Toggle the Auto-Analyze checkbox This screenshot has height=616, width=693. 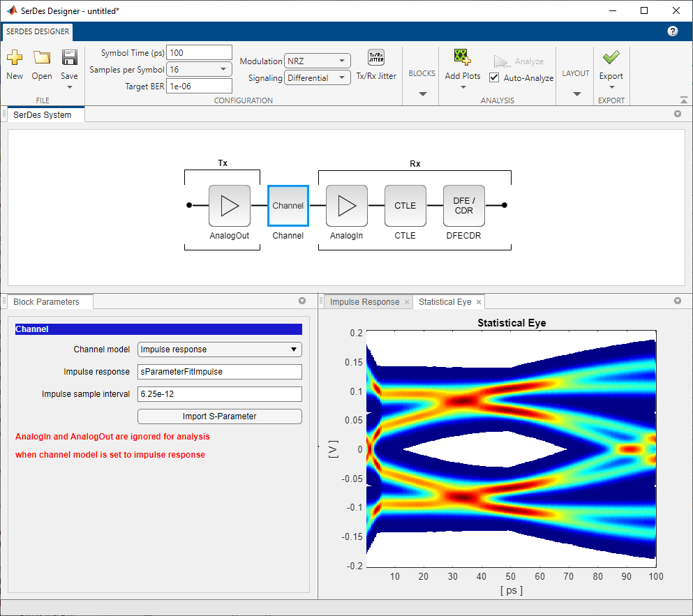(x=494, y=77)
